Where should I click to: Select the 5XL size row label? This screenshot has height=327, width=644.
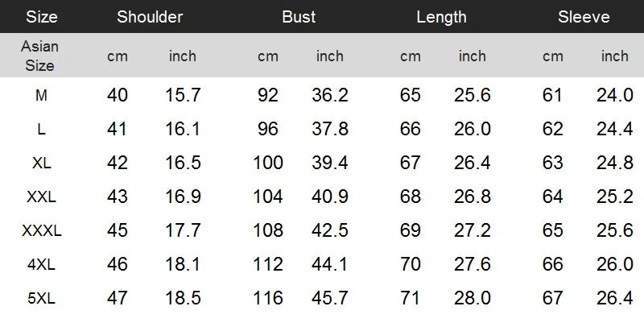click(41, 298)
